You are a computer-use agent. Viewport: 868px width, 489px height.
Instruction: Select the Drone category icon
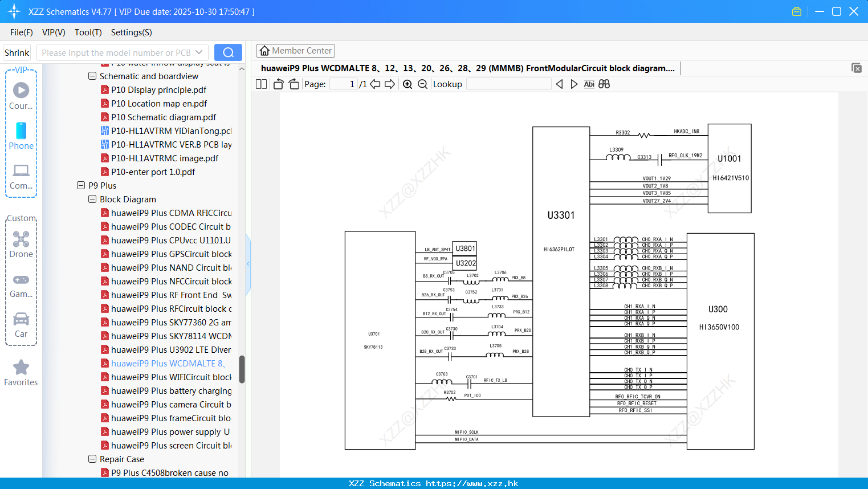(21, 244)
